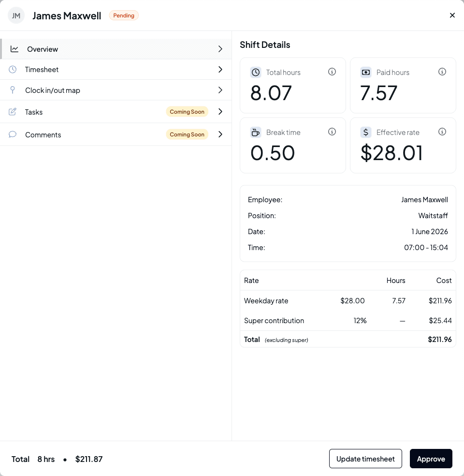464x476 pixels.
Task: Click the super cost $25.44
Action: [x=440, y=321]
